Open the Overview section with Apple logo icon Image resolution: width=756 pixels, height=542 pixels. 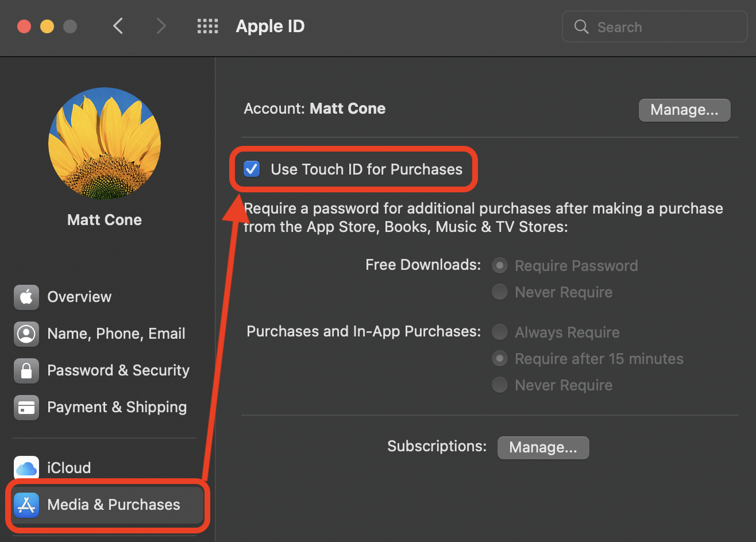[26, 297]
